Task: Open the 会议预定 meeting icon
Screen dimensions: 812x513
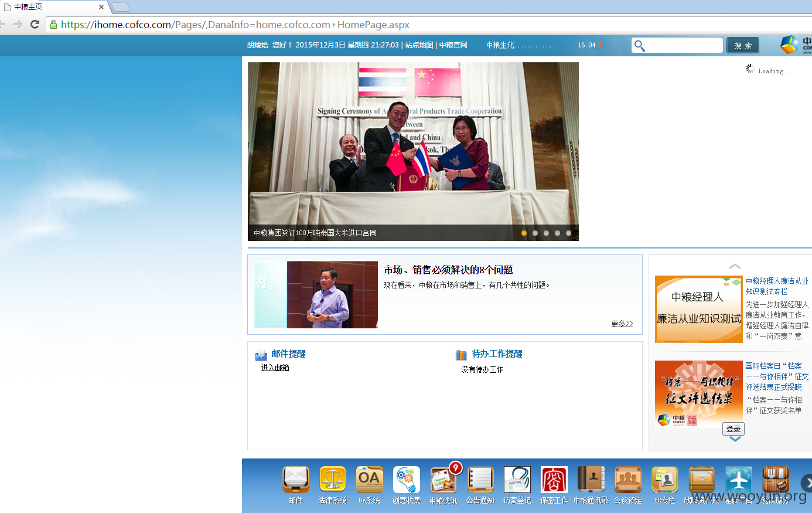Action: click(x=628, y=480)
